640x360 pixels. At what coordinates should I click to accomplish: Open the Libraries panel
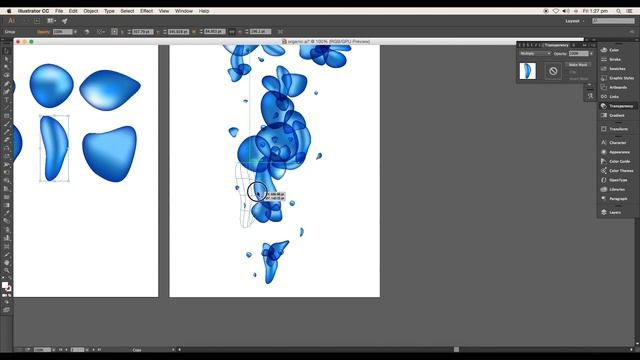click(616, 189)
